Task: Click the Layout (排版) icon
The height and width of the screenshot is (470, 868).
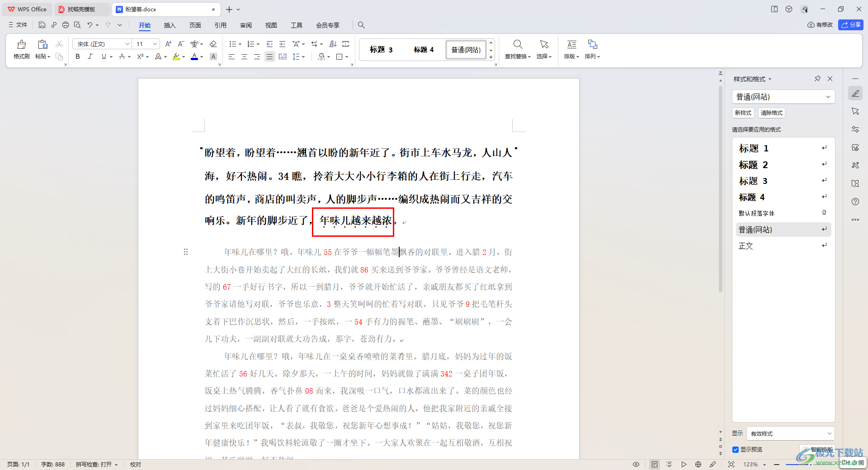Action: [x=572, y=44]
